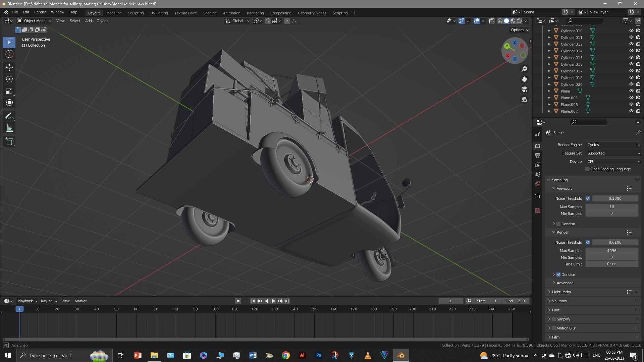Click Viewport Max Samples field
644x362 pixels.
pyautogui.click(x=612, y=207)
